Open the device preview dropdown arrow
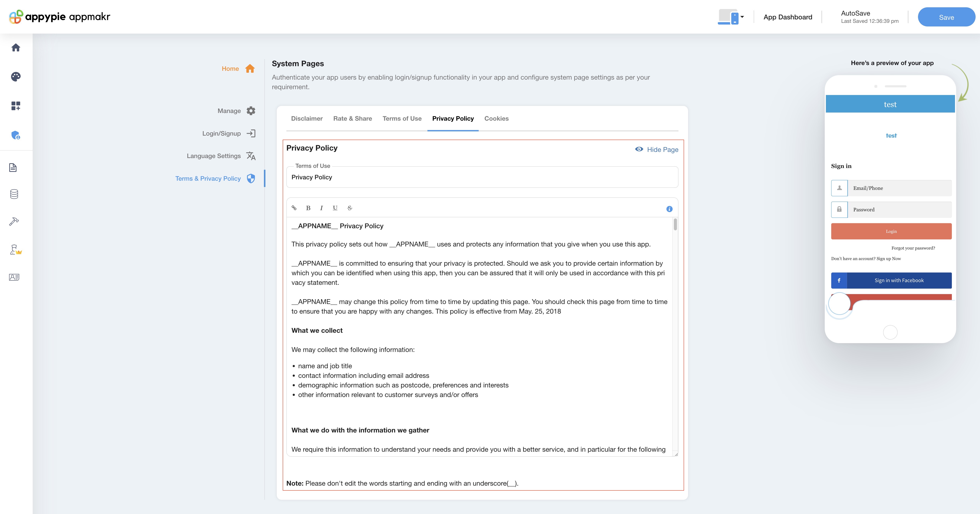The width and height of the screenshot is (980, 514). pyautogui.click(x=742, y=17)
